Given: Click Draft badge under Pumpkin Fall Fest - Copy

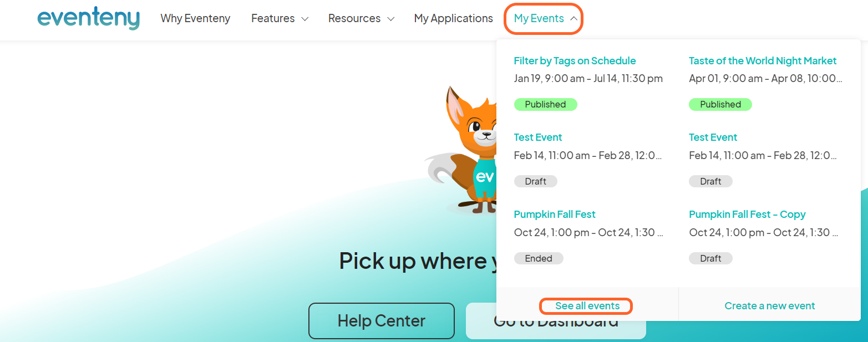Looking at the screenshot, I should pyautogui.click(x=710, y=258).
